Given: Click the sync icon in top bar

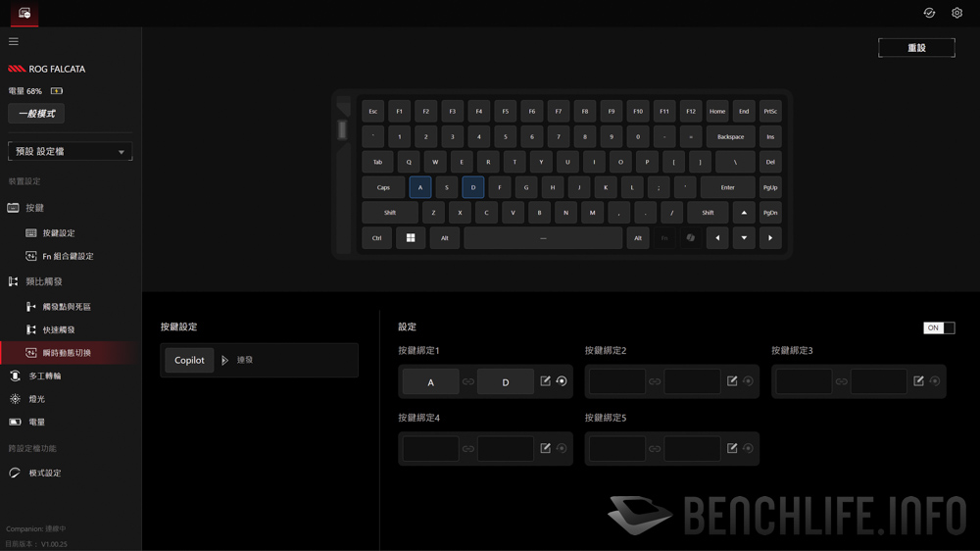Looking at the screenshot, I should (929, 13).
